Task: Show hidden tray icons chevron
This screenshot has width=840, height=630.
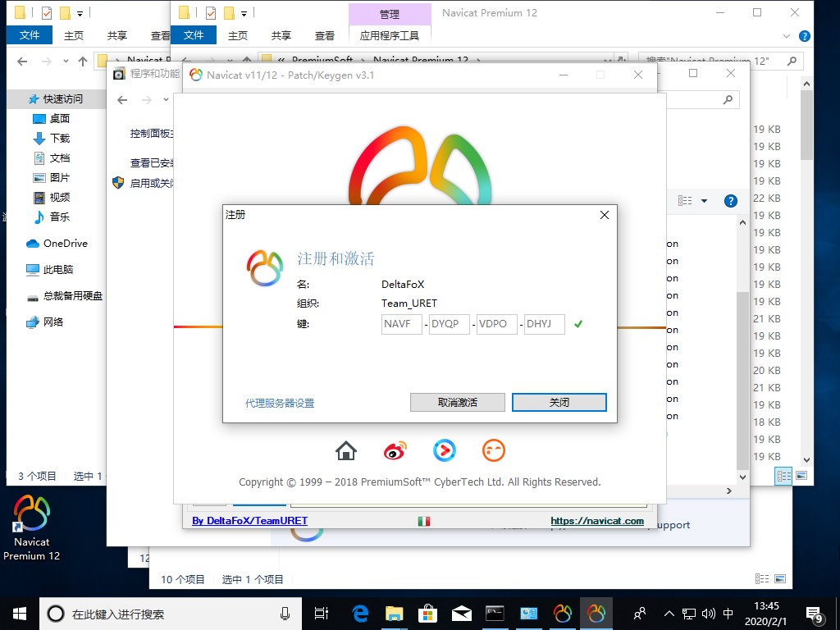Action: 669,614
